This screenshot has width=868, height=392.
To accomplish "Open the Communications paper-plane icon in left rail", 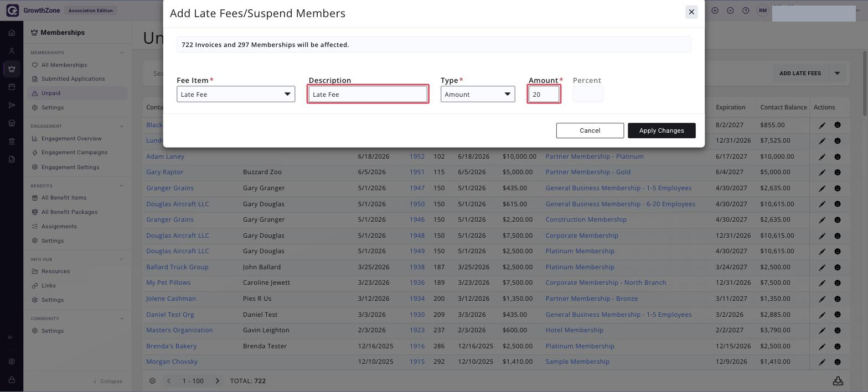I will coord(12,105).
